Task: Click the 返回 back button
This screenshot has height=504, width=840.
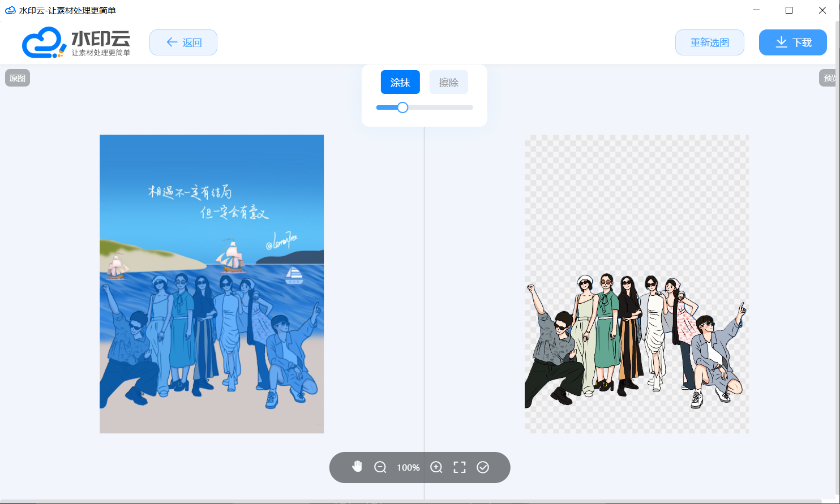Action: coord(183,42)
